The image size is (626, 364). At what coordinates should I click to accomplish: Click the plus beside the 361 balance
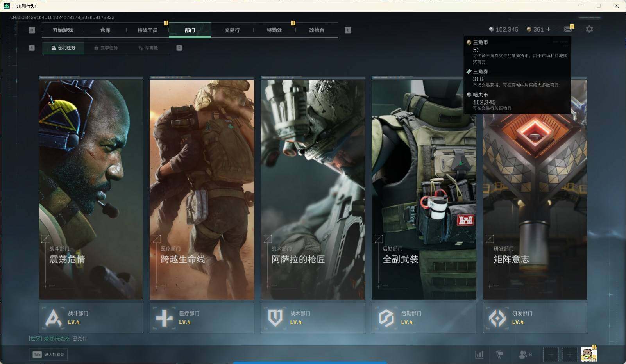pyautogui.click(x=548, y=29)
